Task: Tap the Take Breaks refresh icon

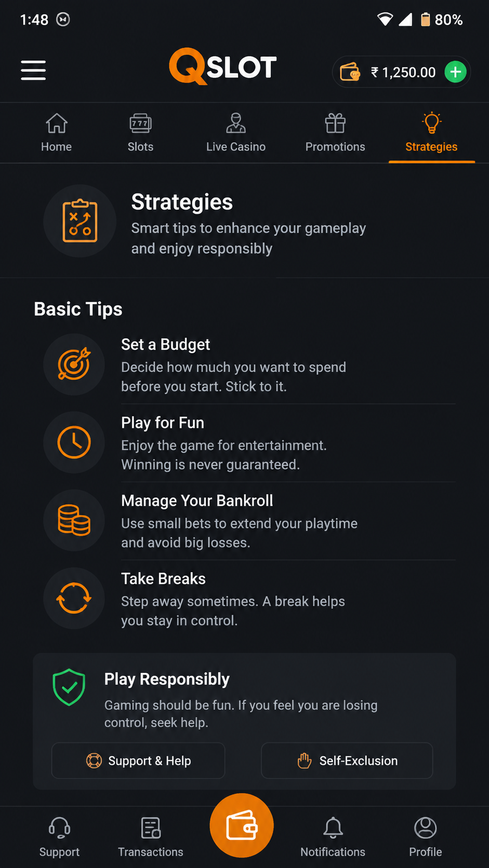Action: pos(74,598)
